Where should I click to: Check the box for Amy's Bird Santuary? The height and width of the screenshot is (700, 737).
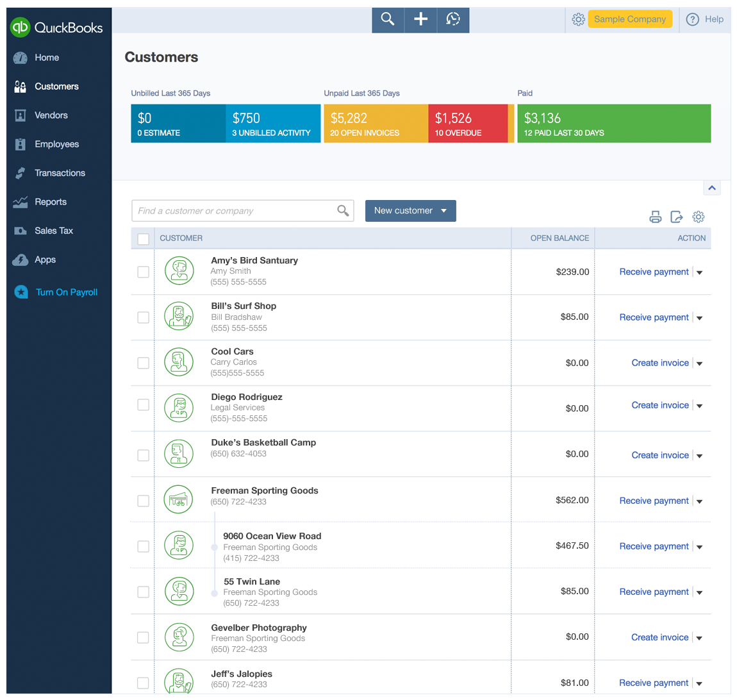point(144,272)
